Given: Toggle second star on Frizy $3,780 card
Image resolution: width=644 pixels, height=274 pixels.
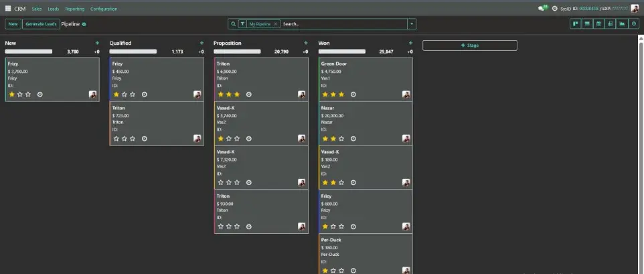Looking at the screenshot, I should point(19,94).
